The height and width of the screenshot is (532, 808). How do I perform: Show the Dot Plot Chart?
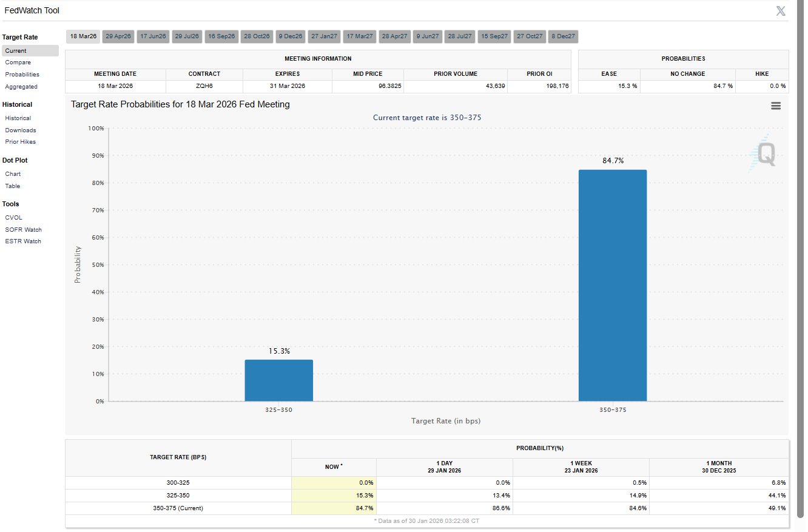tap(13, 174)
